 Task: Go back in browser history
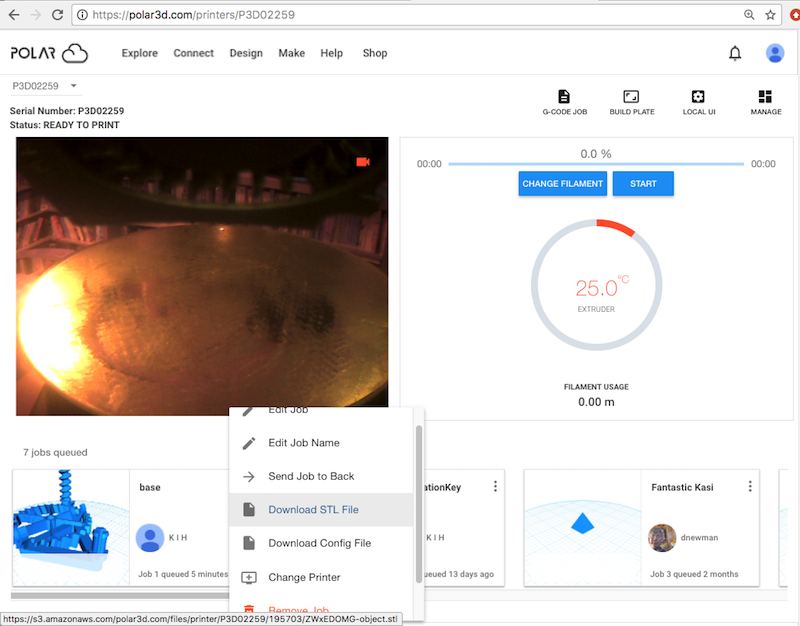[14, 15]
